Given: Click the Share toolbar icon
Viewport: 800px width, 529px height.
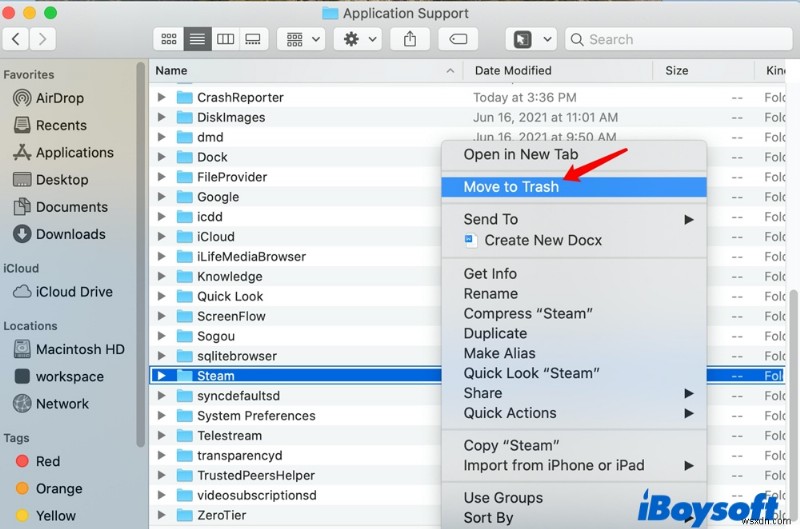Looking at the screenshot, I should click(x=410, y=39).
